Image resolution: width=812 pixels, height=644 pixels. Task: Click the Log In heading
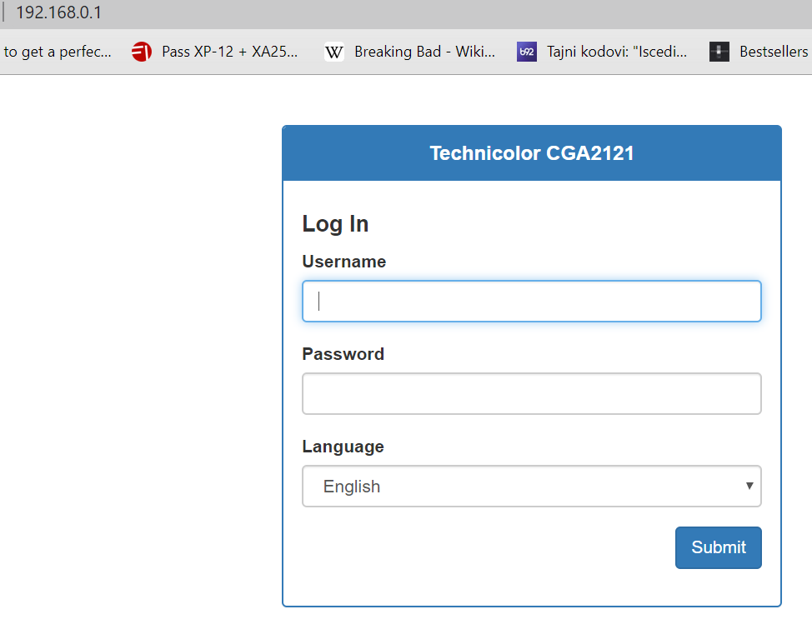click(336, 224)
